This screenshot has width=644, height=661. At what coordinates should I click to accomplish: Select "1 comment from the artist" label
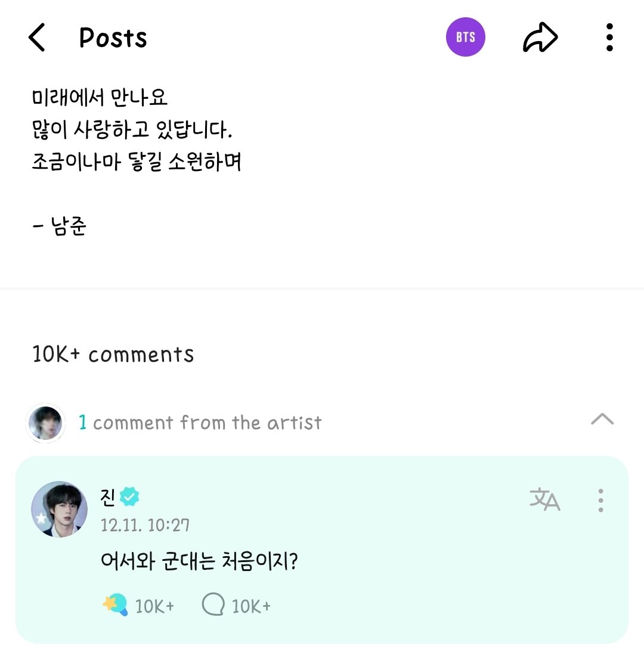tap(200, 423)
